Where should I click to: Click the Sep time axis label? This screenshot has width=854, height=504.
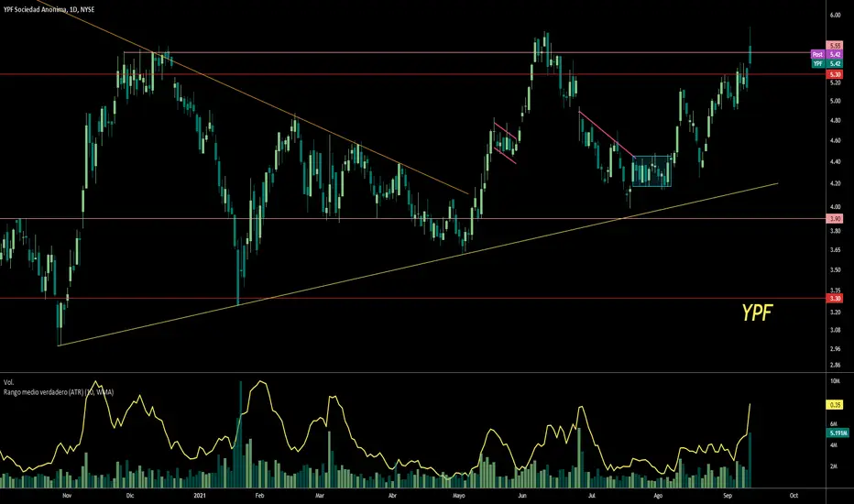coord(728,495)
